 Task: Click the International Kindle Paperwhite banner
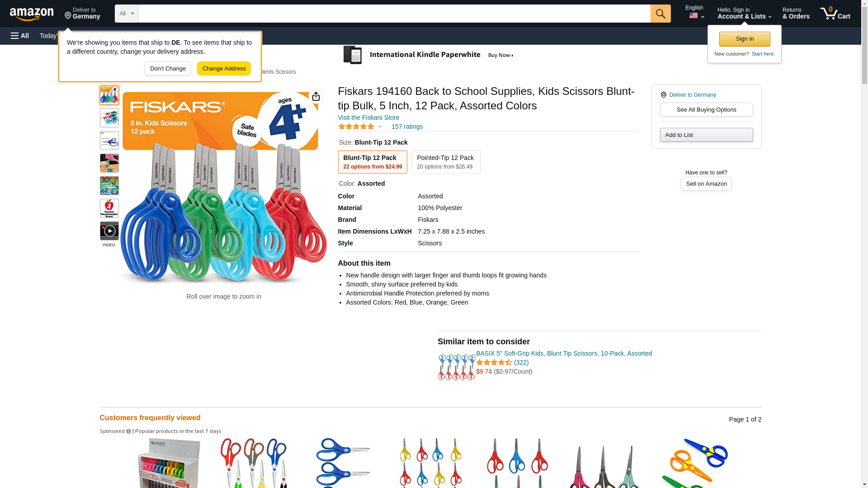click(429, 55)
